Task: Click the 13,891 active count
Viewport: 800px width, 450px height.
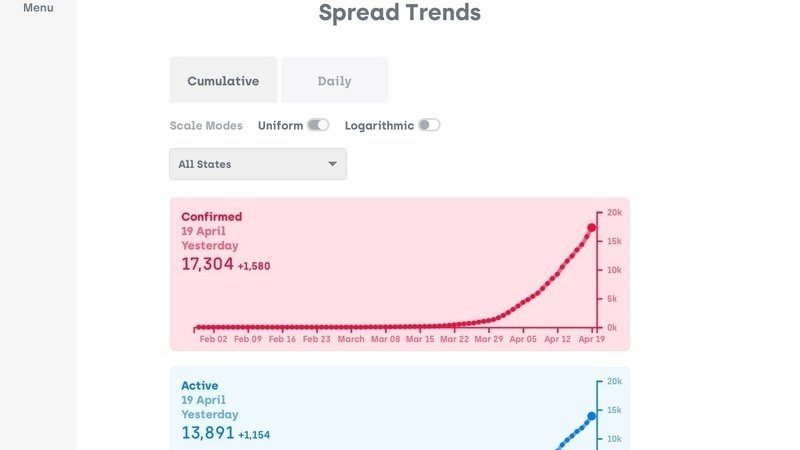Action: (207, 433)
